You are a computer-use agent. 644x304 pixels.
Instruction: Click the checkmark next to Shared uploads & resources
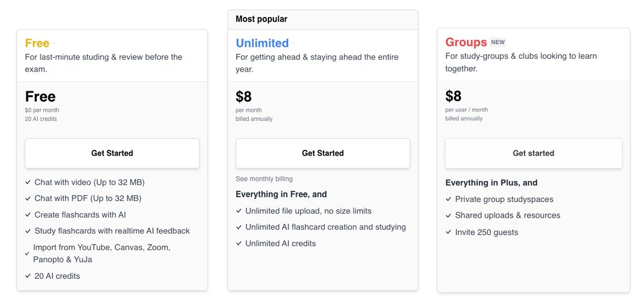point(448,216)
